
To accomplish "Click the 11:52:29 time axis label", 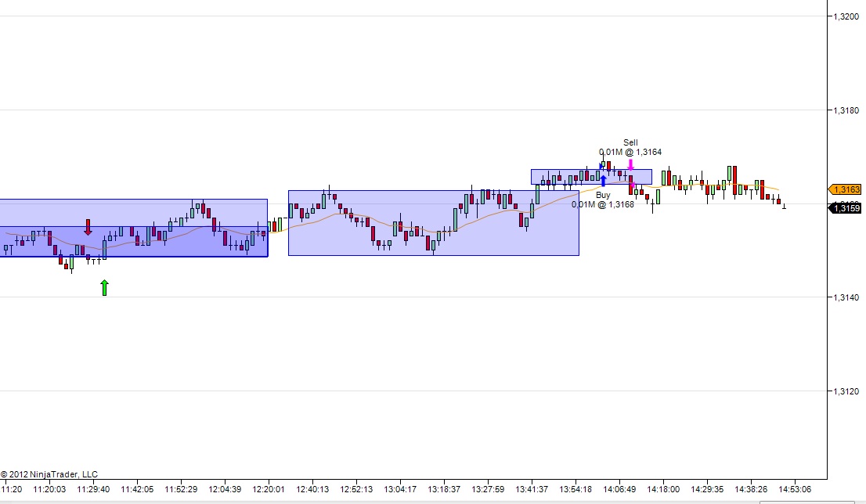I will (181, 489).
